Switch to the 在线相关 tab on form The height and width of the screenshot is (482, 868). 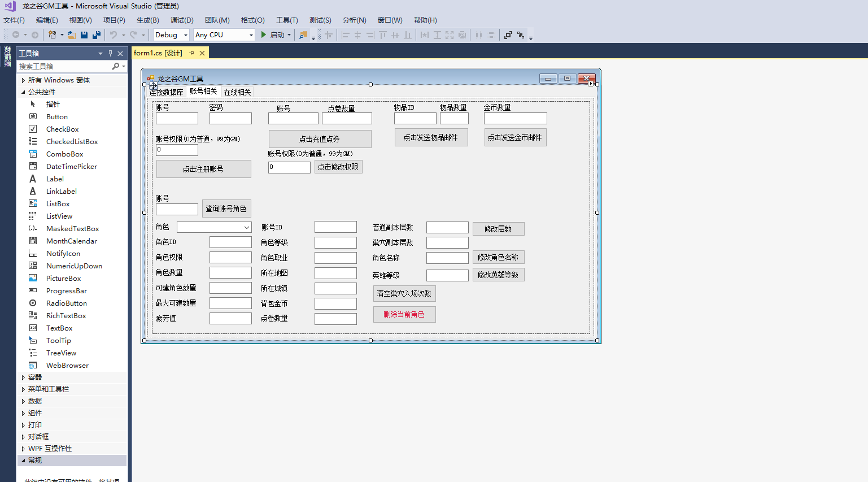(x=237, y=92)
